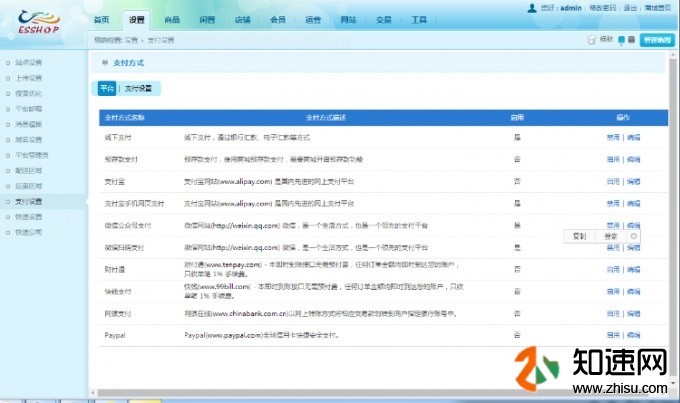Click the 微信公众号支付 name cell
680x403 pixels.
click(x=128, y=226)
